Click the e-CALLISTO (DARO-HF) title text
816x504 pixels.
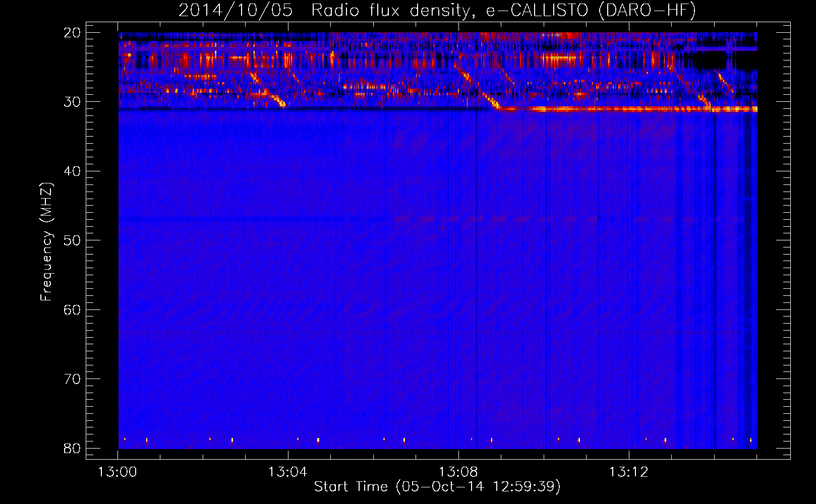point(591,11)
